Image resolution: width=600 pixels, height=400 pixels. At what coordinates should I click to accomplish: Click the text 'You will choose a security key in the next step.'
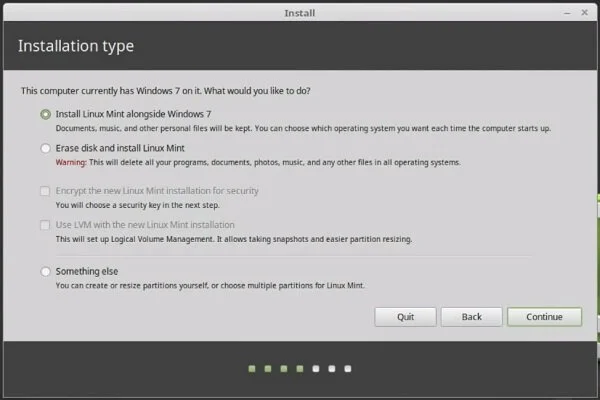coord(137,205)
